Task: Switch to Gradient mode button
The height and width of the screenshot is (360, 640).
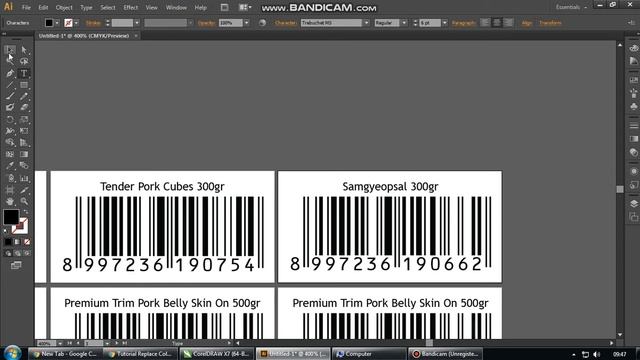Action: tap(18, 242)
